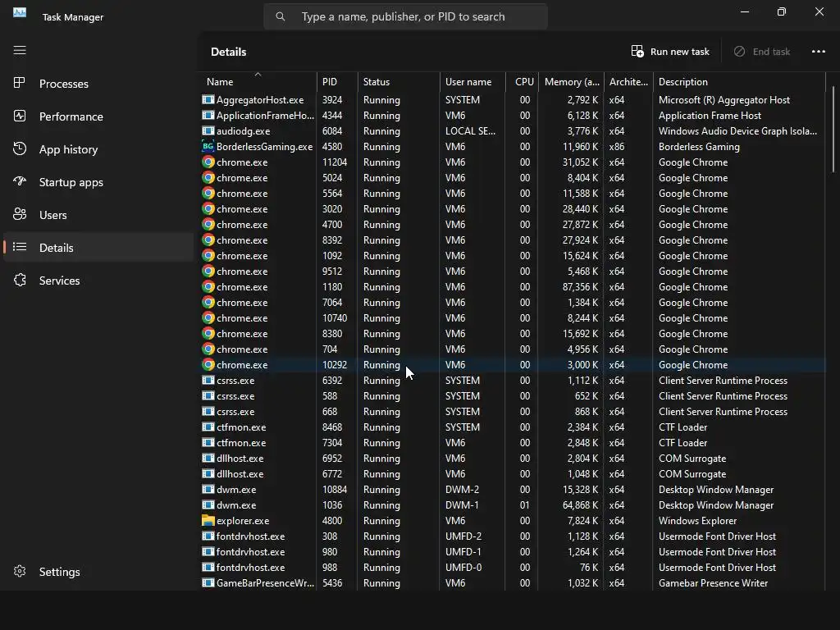Screen dimensions: 840x630
Task: Click the Details list icon
Action: [20, 247]
